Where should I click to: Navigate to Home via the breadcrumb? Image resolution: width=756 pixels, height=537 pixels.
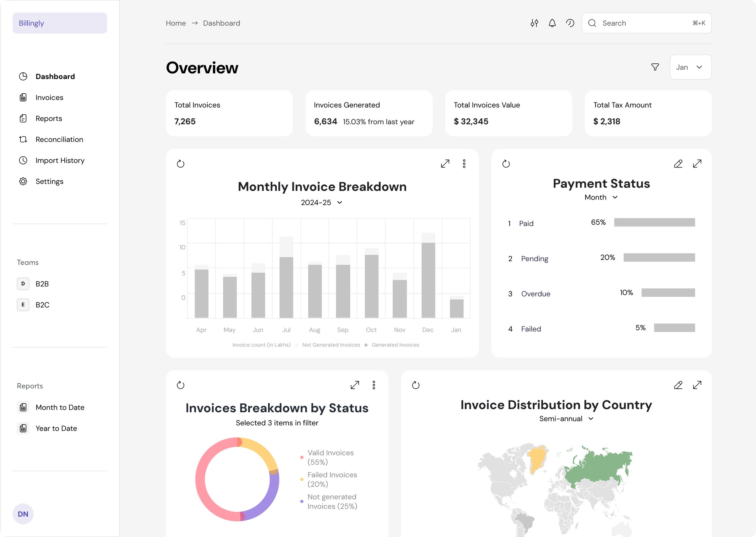click(x=176, y=23)
